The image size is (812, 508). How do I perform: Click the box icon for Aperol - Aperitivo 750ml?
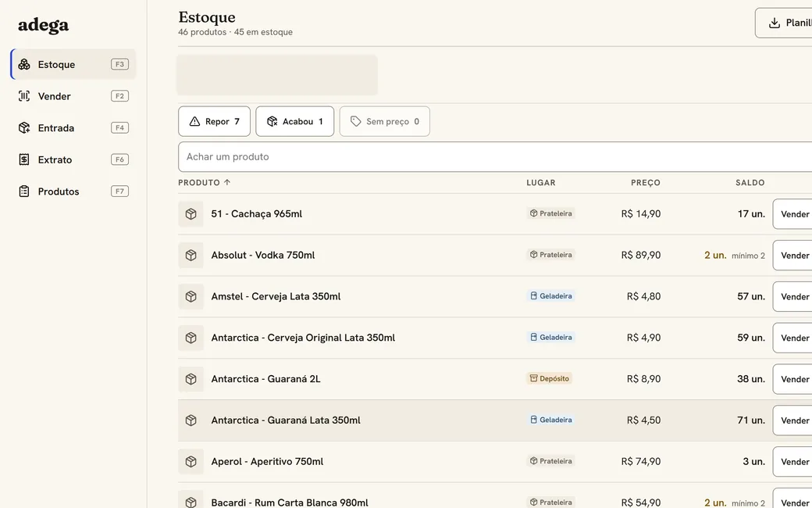(x=191, y=461)
